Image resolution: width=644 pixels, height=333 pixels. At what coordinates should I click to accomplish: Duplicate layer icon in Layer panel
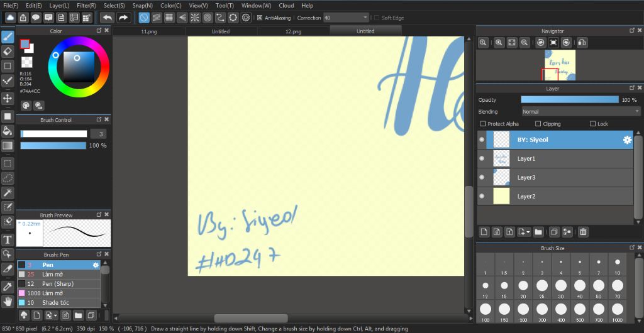pos(553,232)
